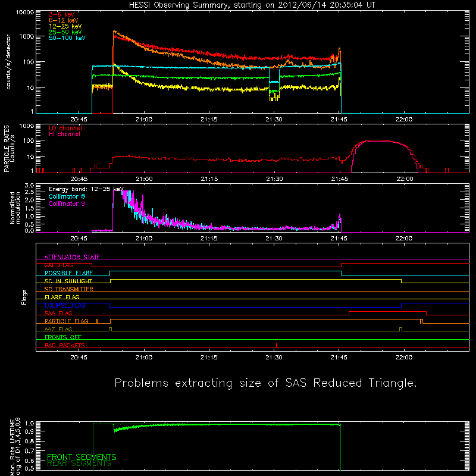Click the 21:00 time label below modulation plot
This screenshot has width=476, height=476.
point(144,239)
